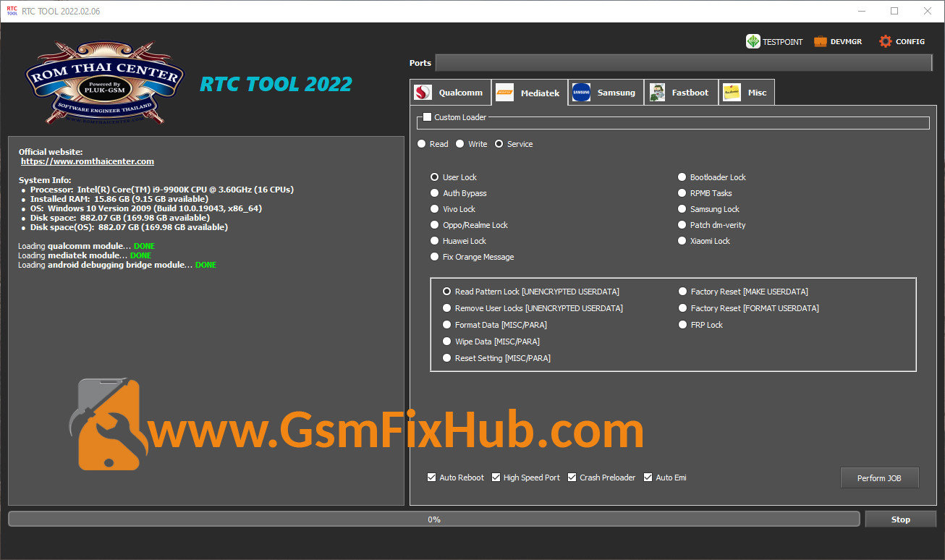
Task: Close the RTC TOOL window
Action: [x=928, y=11]
